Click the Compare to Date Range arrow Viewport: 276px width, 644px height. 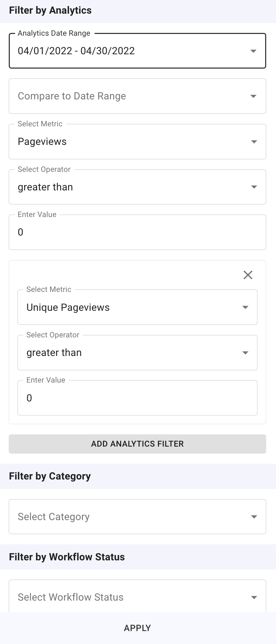254,96
